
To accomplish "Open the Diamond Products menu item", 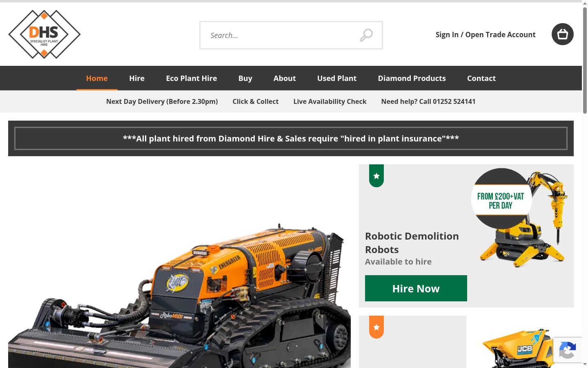I will tap(412, 78).
